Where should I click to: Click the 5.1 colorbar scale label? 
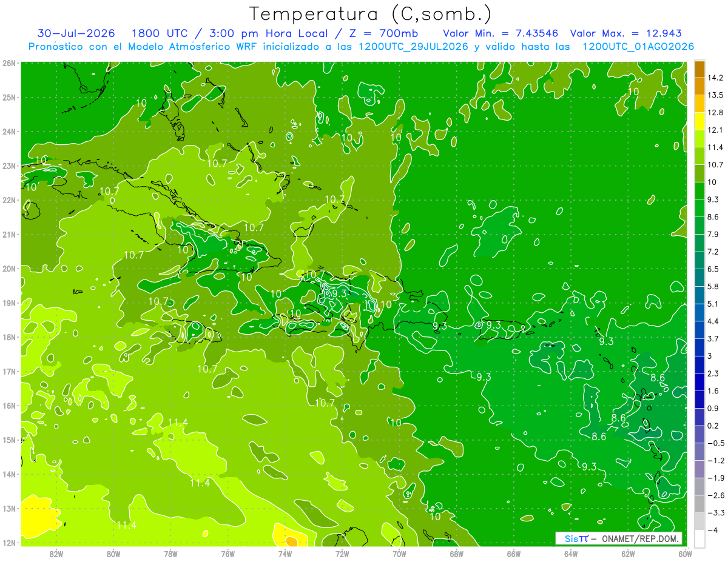click(713, 304)
